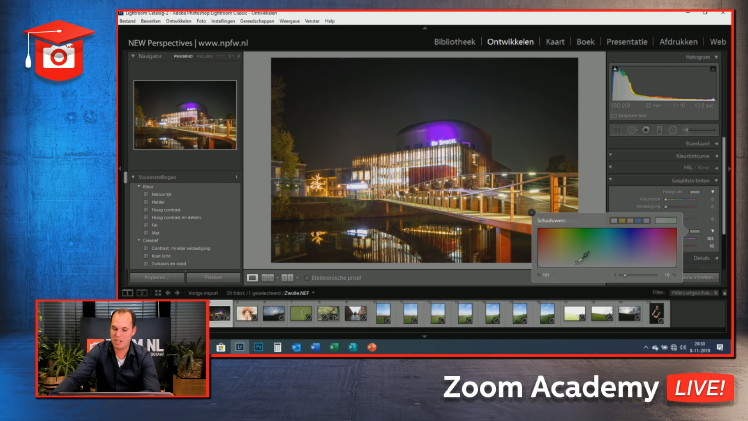748x421 pixels.
Task: Collapse the Navigator panel
Action: 133,56
